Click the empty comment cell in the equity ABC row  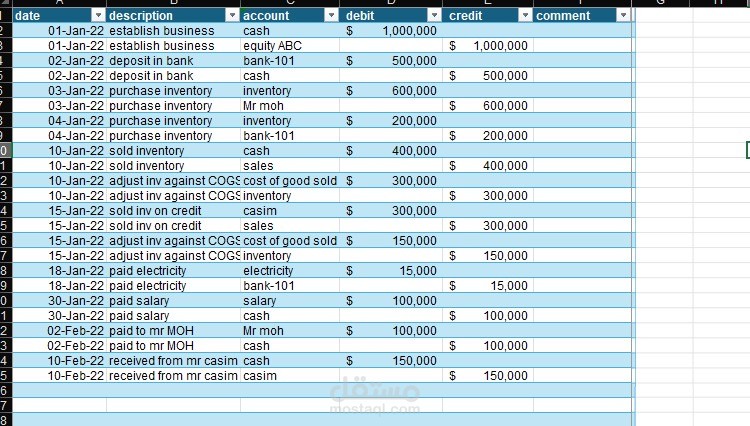point(582,45)
